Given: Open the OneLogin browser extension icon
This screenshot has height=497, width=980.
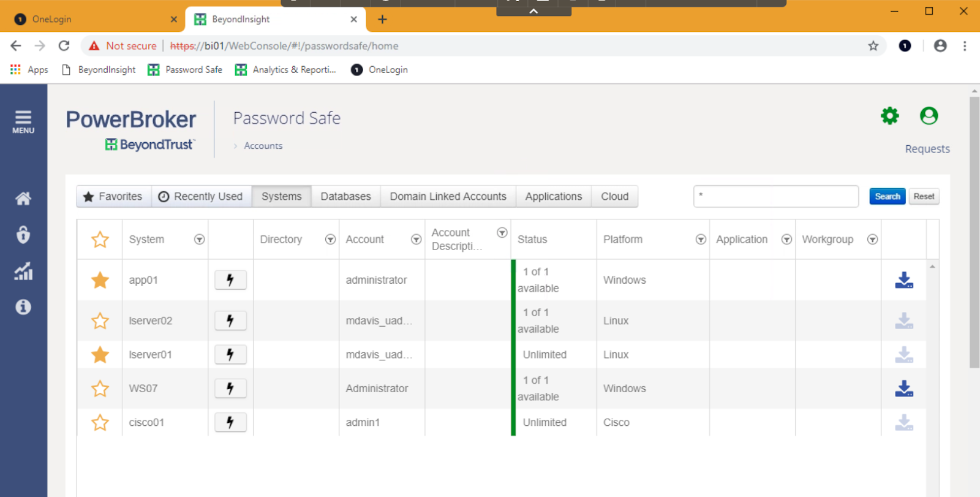Looking at the screenshot, I should pyautogui.click(x=905, y=46).
